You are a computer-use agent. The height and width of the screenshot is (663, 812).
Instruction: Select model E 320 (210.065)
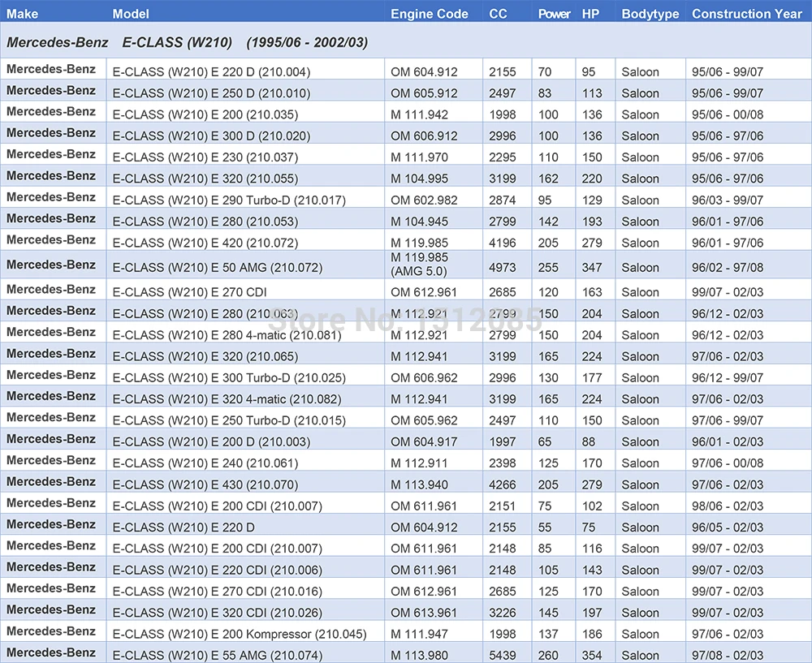[205, 356]
